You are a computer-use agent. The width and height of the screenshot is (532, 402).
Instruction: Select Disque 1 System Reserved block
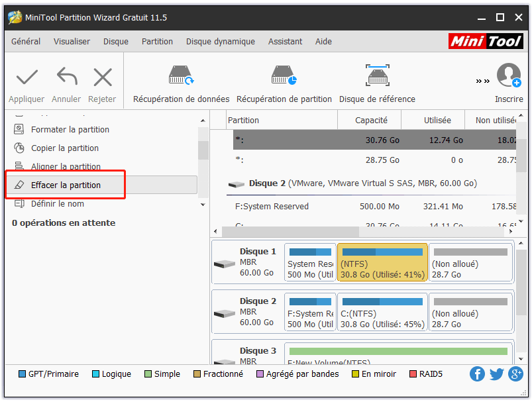(310, 262)
